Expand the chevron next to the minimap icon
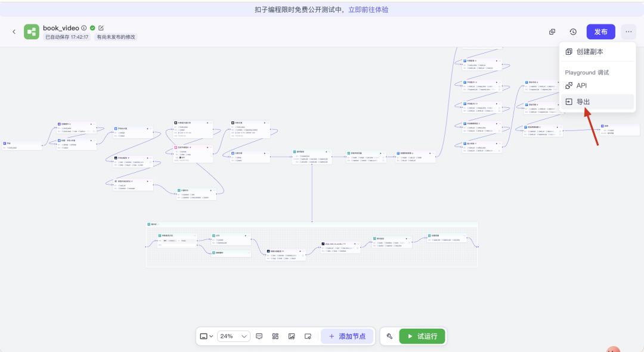This screenshot has width=644, height=352. click(212, 335)
